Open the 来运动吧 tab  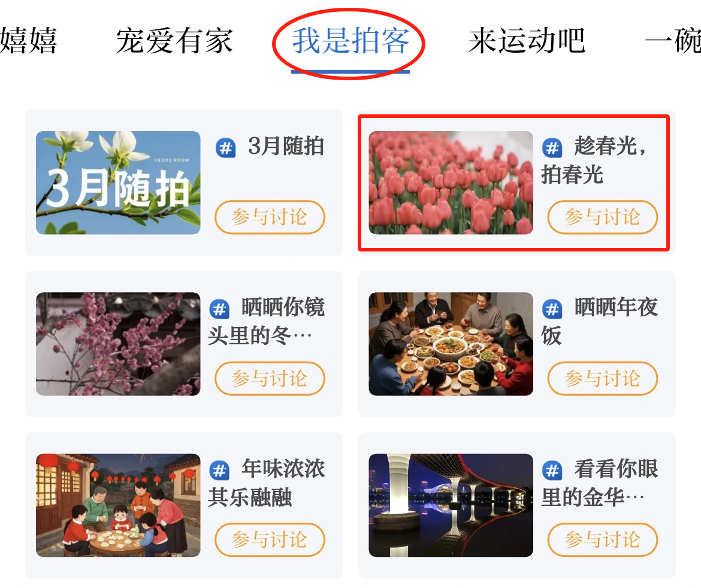(x=527, y=41)
